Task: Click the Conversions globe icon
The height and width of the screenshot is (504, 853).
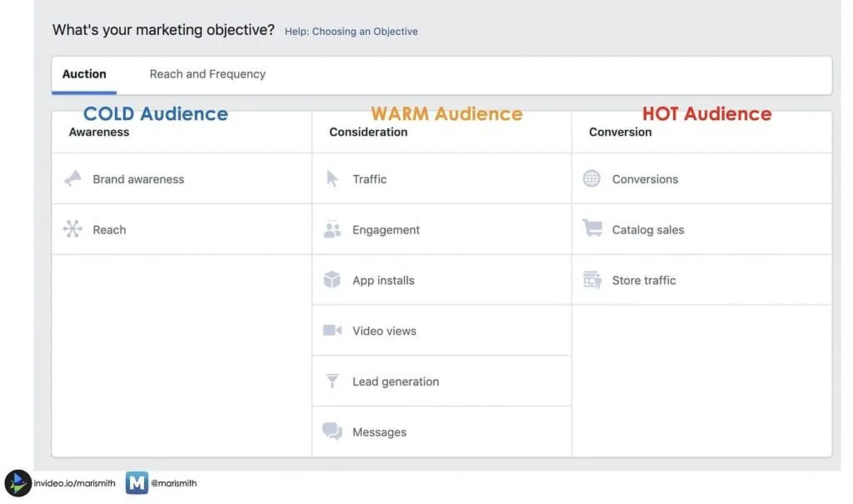Action: coord(591,178)
